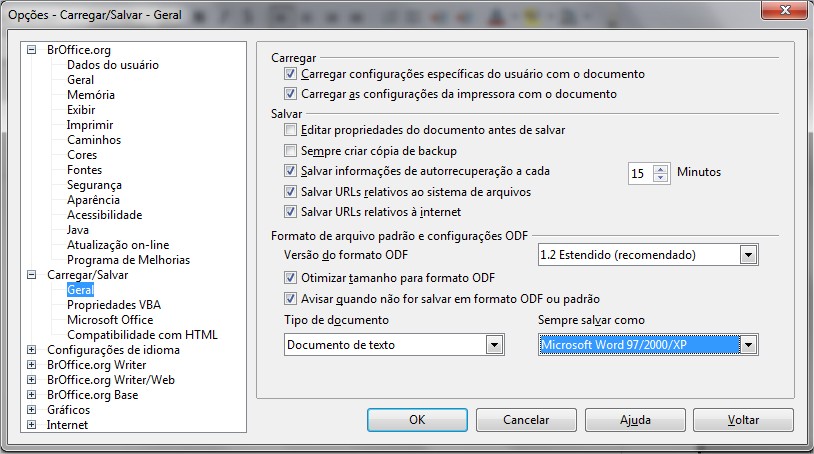Click the Cancelar button
The image size is (814, 454).
click(x=526, y=420)
